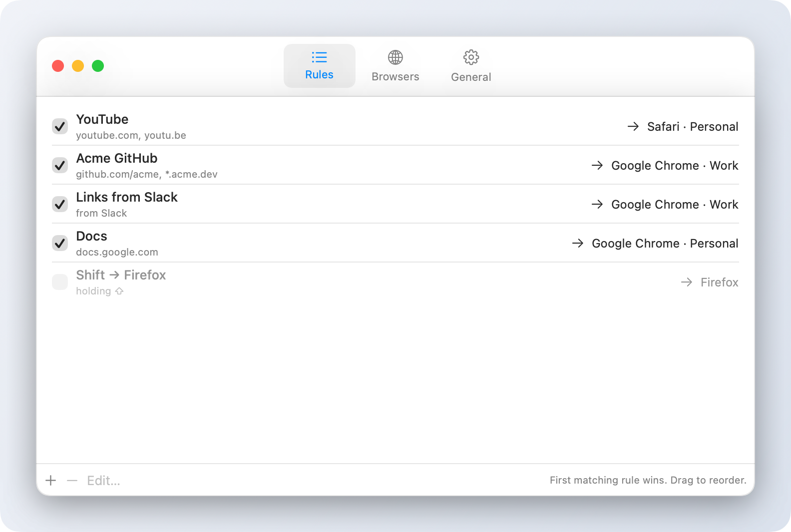791x532 pixels.
Task: Click the list icon above Rules
Action: pos(320,57)
